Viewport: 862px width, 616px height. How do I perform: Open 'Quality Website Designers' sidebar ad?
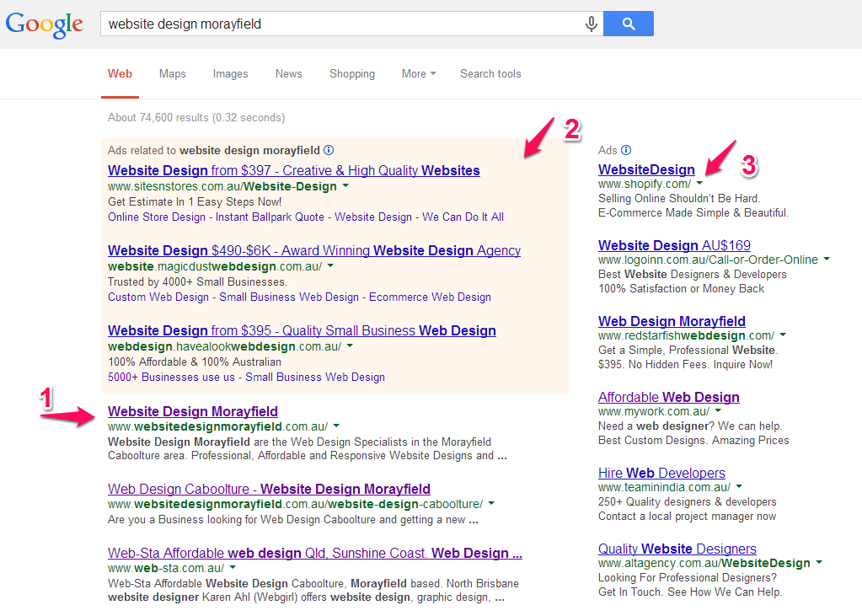point(677,549)
